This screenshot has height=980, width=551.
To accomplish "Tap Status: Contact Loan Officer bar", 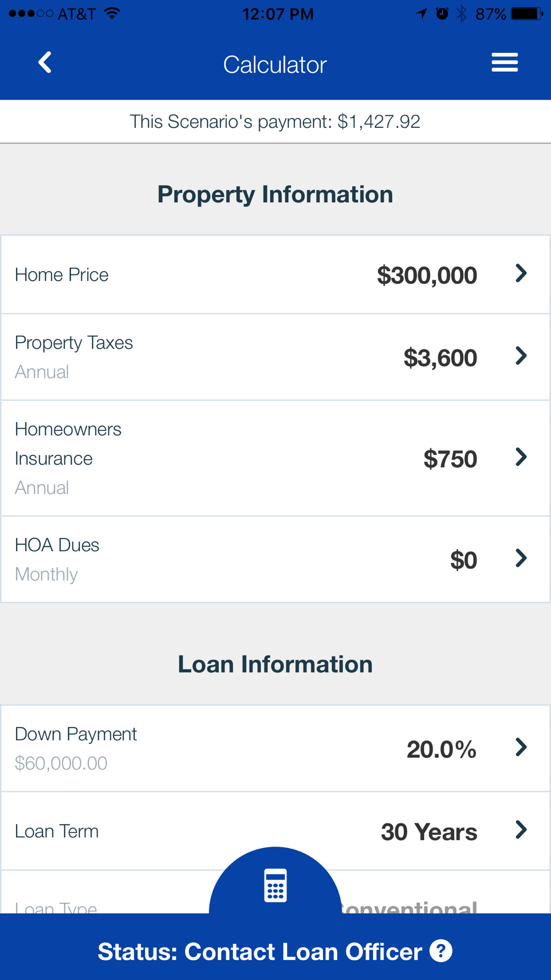I will click(275, 947).
